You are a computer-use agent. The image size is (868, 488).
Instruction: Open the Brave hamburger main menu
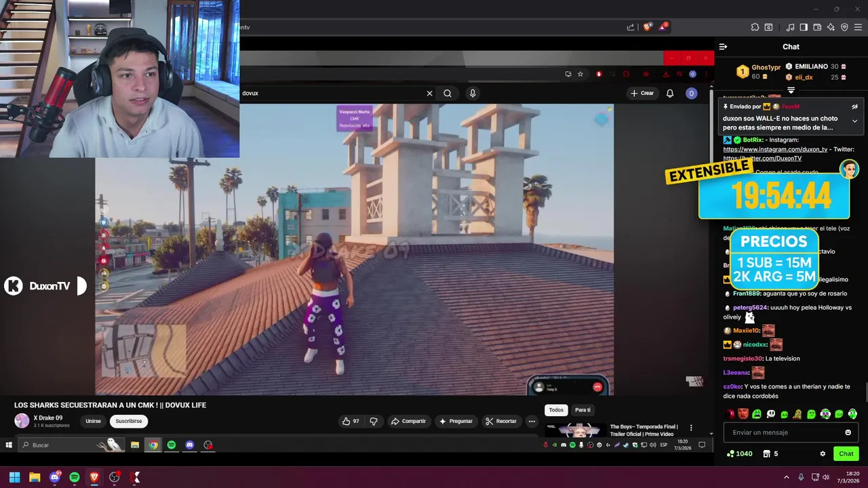[x=858, y=27]
